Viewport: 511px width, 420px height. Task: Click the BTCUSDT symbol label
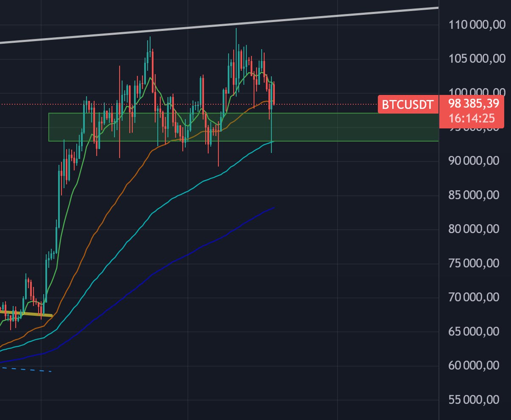click(x=408, y=104)
